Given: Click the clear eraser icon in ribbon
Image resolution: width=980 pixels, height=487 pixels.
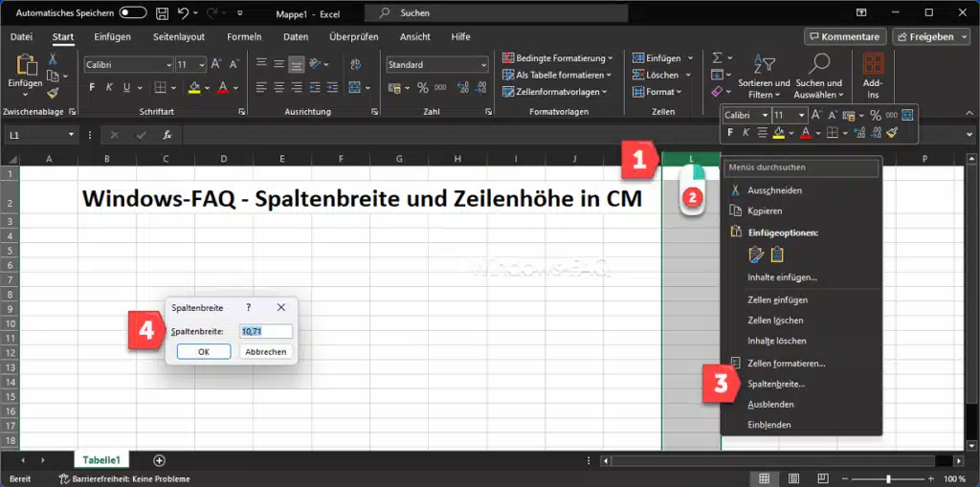Looking at the screenshot, I should 717,92.
